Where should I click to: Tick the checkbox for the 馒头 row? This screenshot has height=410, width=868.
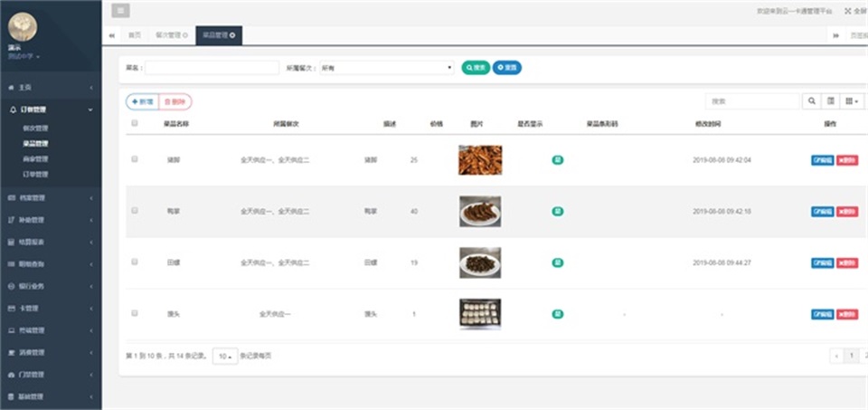point(135,313)
